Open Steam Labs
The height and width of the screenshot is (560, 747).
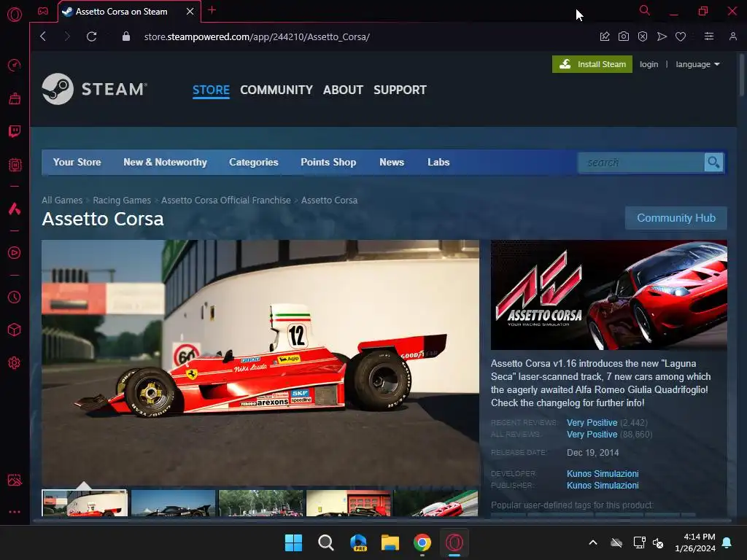coord(438,163)
